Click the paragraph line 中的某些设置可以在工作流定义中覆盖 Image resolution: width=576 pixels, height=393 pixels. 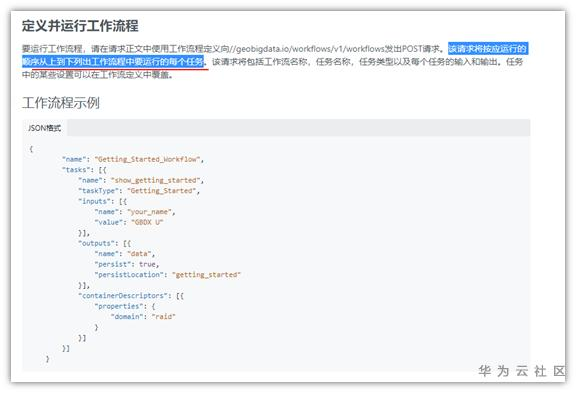pyautogui.click(x=97, y=75)
